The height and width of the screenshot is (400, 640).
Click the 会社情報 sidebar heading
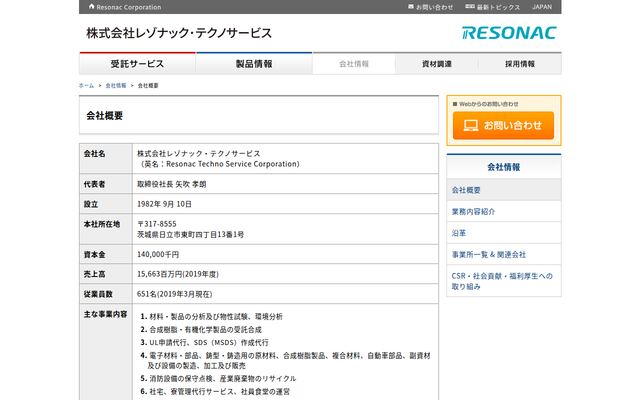point(504,167)
